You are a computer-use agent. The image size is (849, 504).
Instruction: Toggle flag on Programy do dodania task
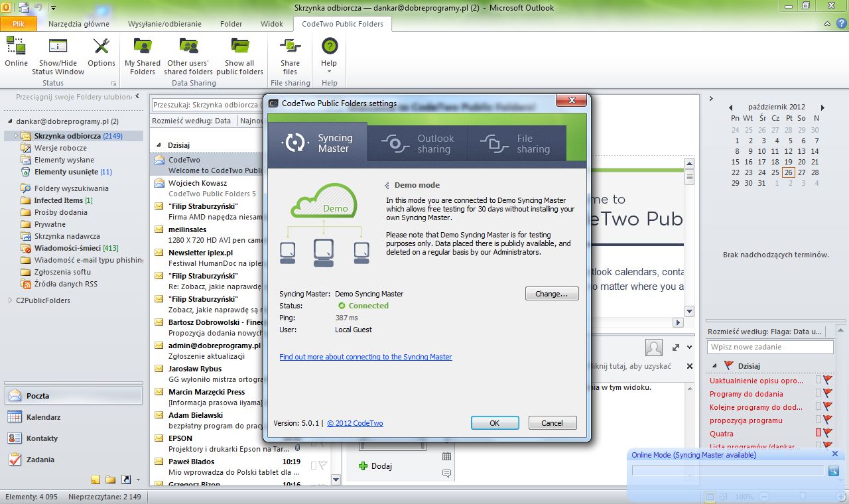point(828,393)
